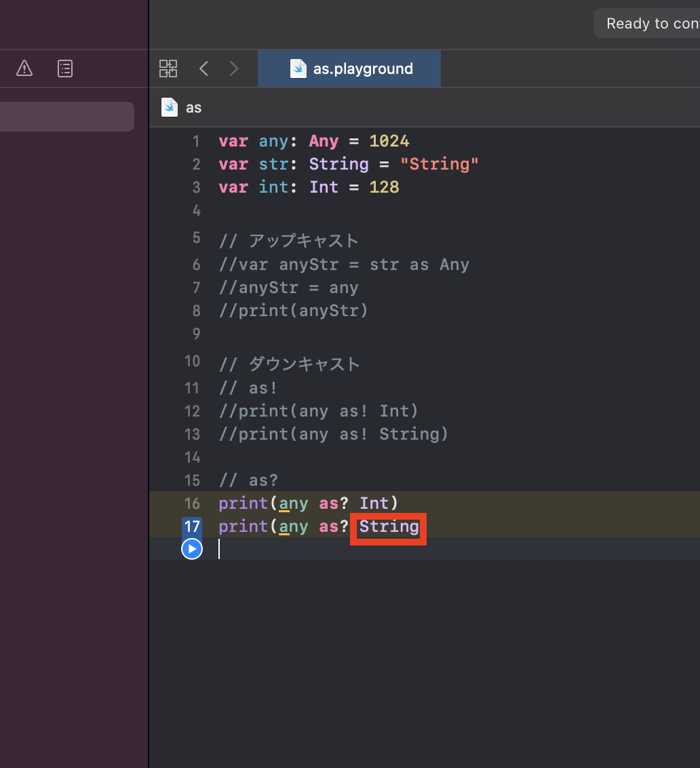Screen dimensions: 700x768
Task: Select the as.playground tab
Action: coord(349,69)
